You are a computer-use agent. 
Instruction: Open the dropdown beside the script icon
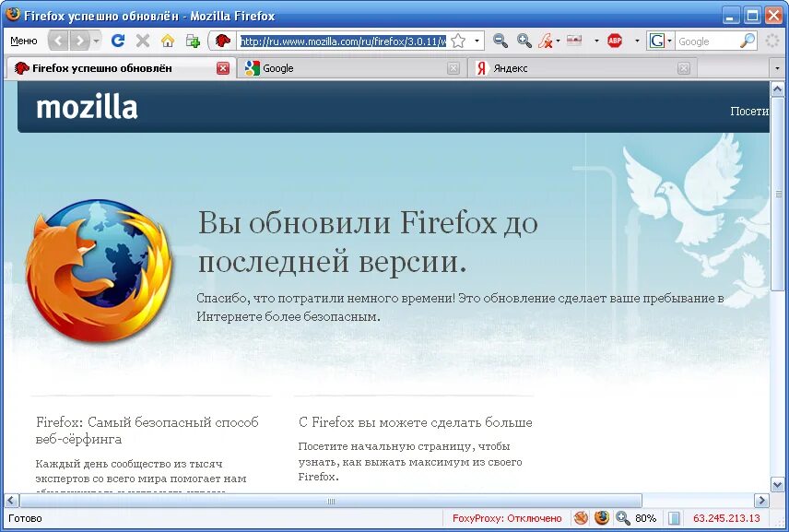click(x=558, y=41)
